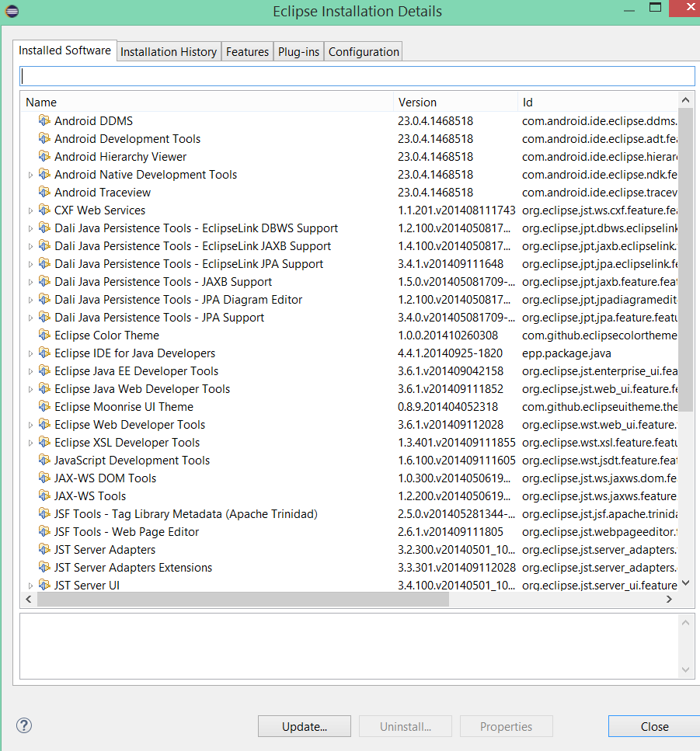Click the JSF Tools Apache Trinidad icon

pos(44,513)
